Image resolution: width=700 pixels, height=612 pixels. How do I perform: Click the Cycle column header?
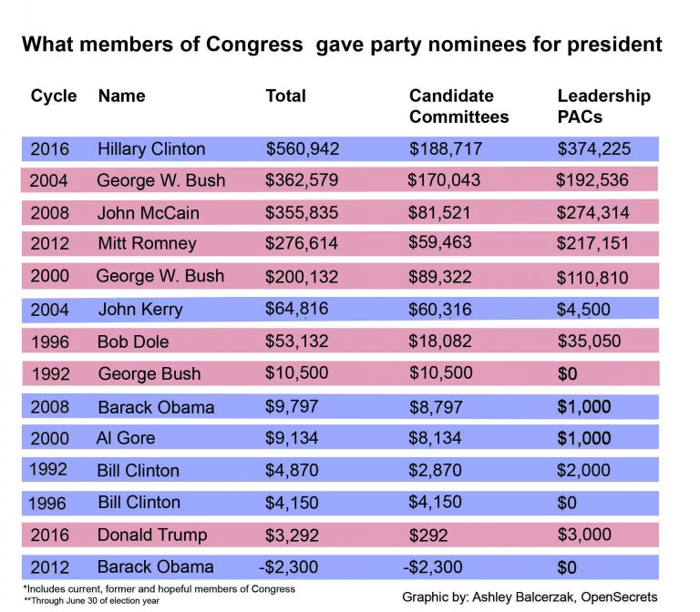point(54,96)
